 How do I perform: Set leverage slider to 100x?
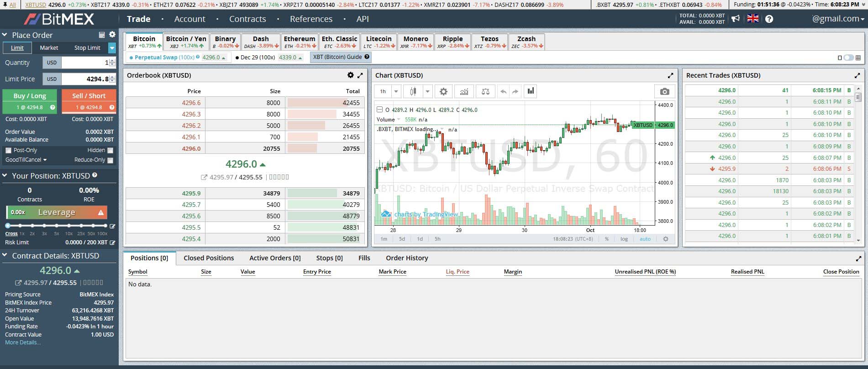point(105,226)
